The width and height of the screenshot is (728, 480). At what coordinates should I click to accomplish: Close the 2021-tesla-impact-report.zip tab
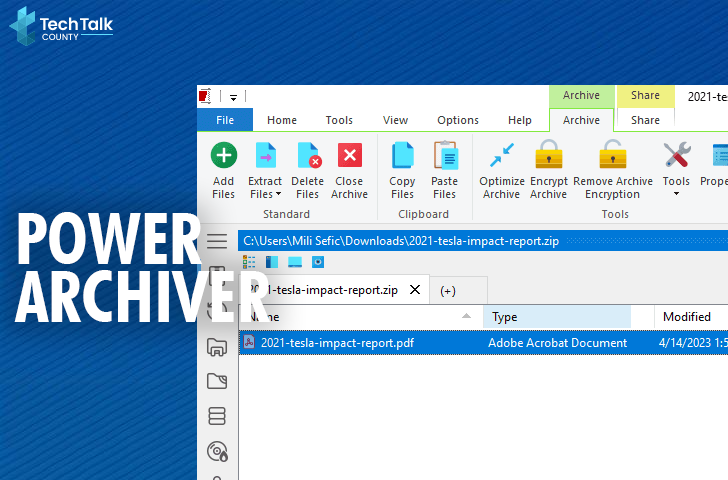coord(415,290)
